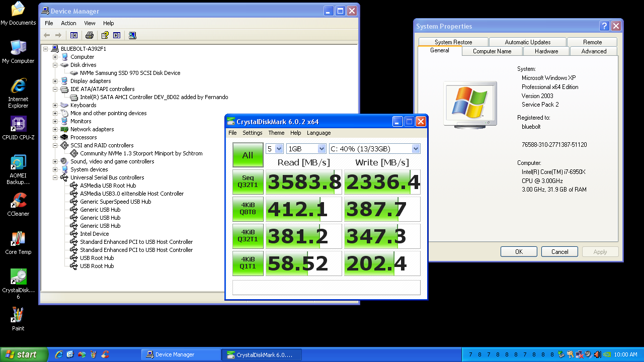644x362 pixels.
Task: Select CCleaner desktop shortcut
Action: click(18, 205)
